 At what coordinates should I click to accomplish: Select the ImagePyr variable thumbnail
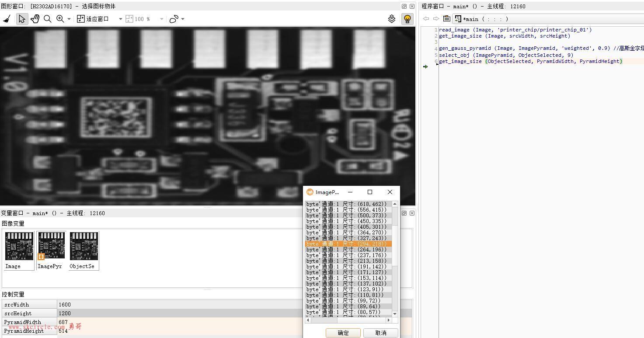[x=51, y=251]
